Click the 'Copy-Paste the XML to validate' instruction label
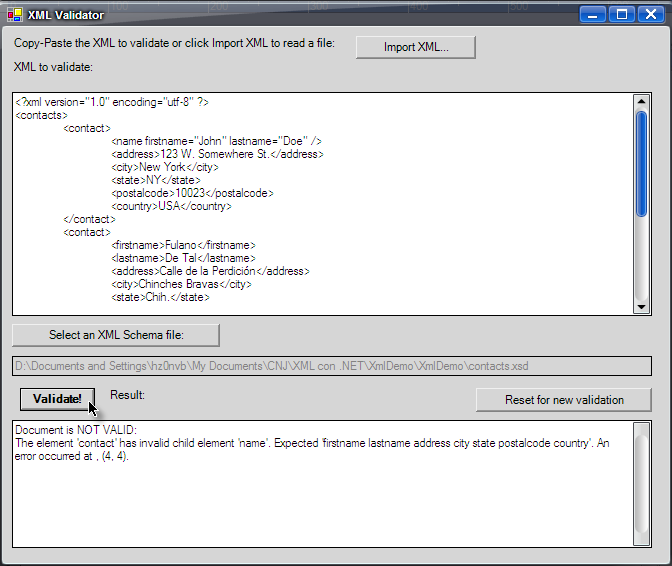672x566 pixels. click(x=174, y=43)
